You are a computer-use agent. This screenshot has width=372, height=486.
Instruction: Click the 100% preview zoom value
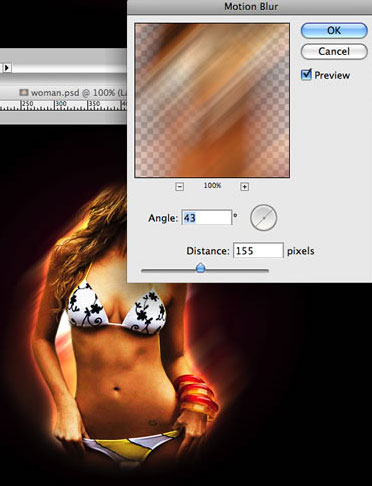[x=212, y=185]
